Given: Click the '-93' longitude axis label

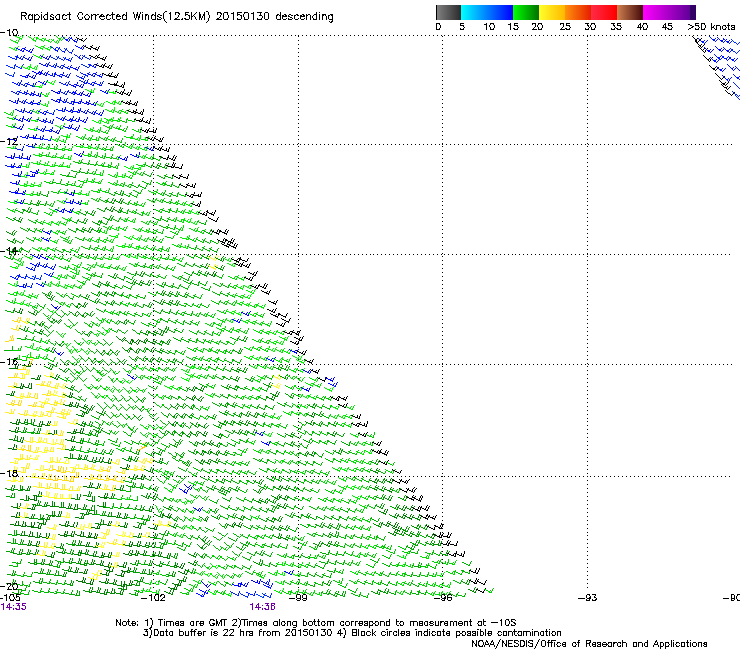Looking at the screenshot, I should point(588,598).
